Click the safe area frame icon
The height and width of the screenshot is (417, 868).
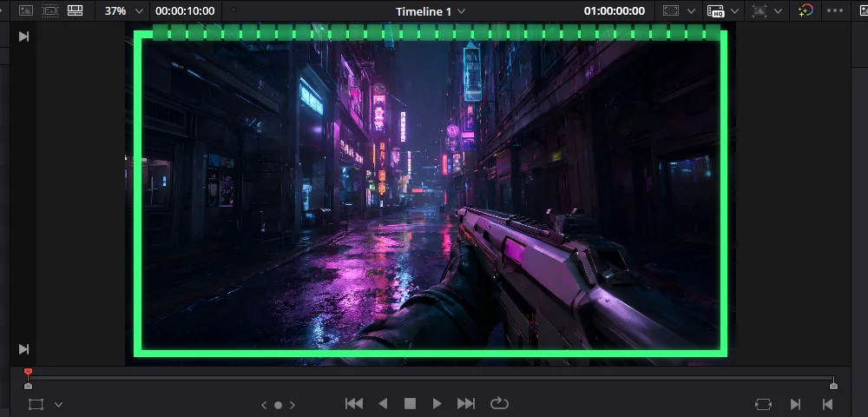(671, 10)
